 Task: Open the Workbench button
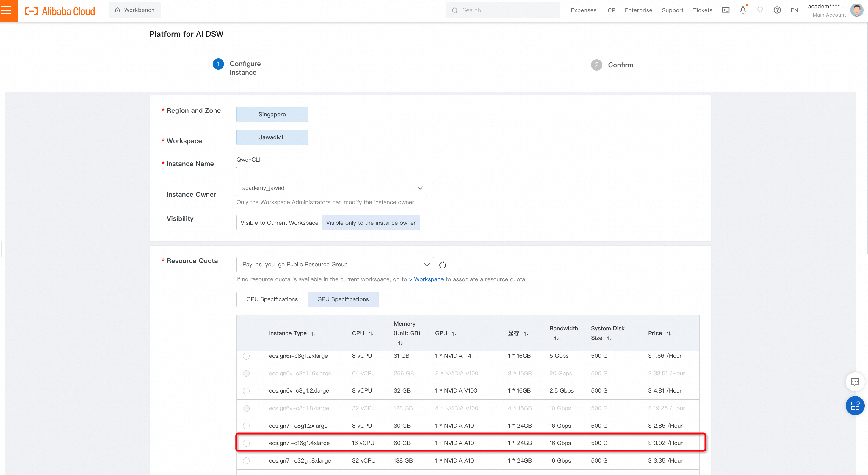point(134,10)
